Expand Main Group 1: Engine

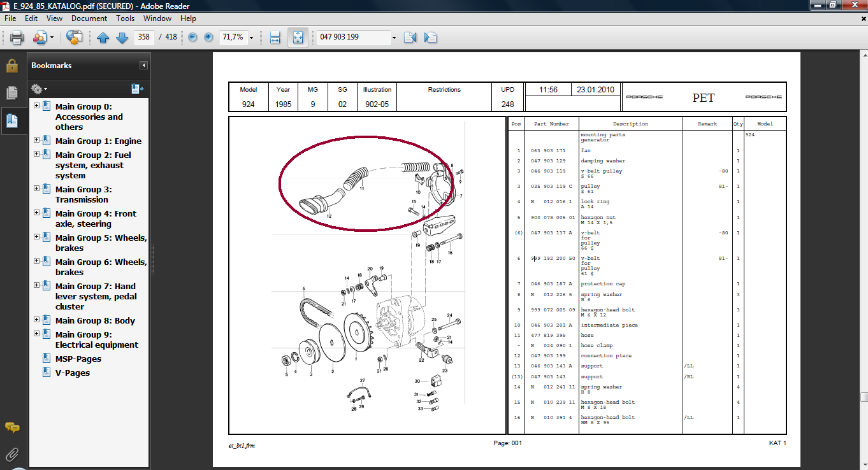coord(36,141)
